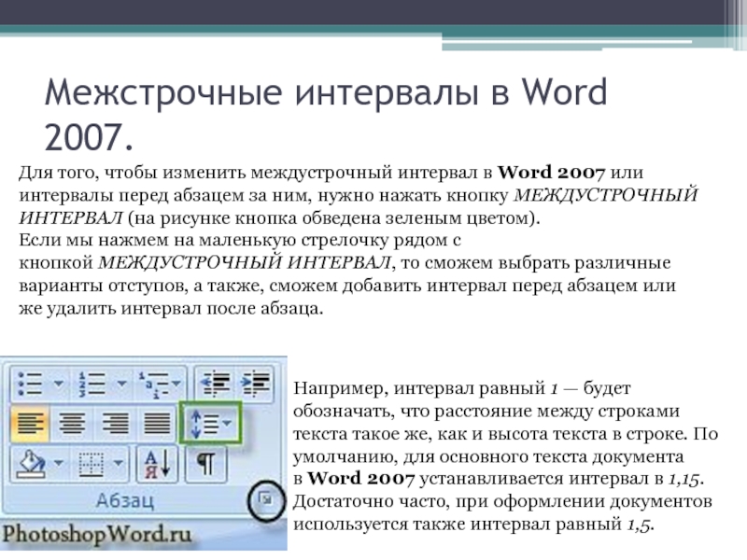The height and width of the screenshot is (560, 747).
Task: Decrease the paragraph indent
Action: point(215,383)
